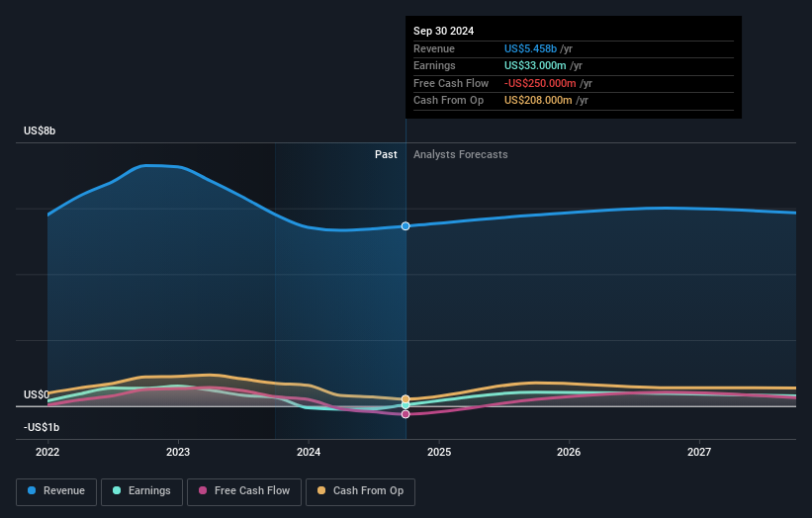The width and height of the screenshot is (812, 518).
Task: Click the 2023 x-axis label
Action: pos(178,453)
